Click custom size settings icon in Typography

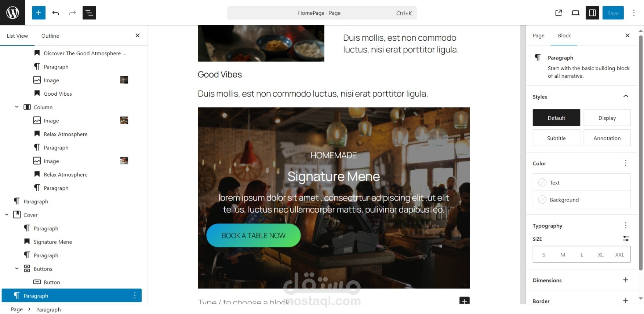pyautogui.click(x=626, y=239)
